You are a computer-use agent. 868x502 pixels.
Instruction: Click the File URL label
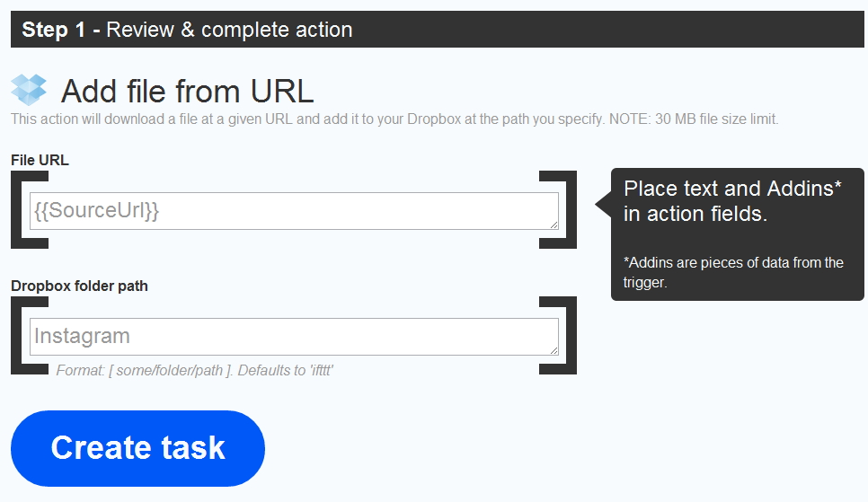point(40,161)
